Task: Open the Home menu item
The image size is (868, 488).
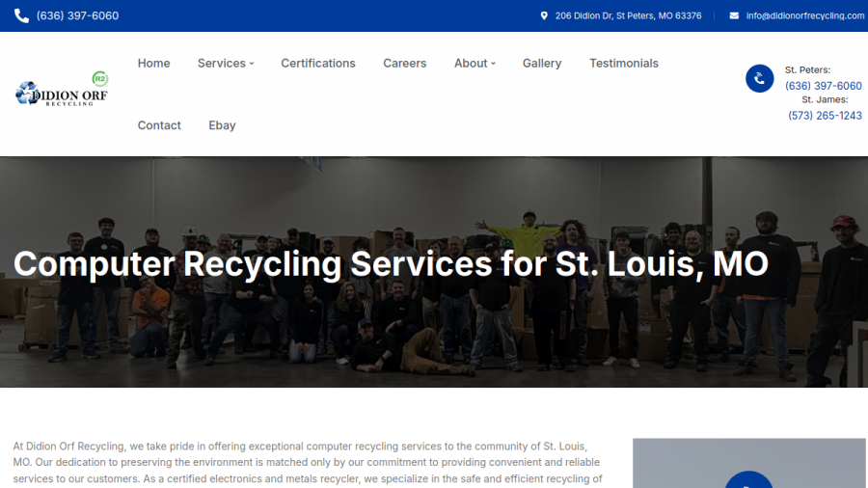Action: (x=154, y=63)
